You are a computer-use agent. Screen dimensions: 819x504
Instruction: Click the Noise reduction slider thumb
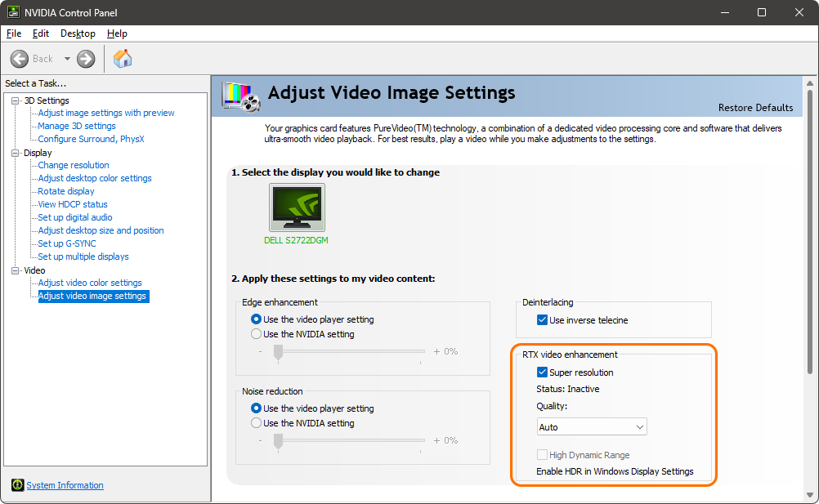pyautogui.click(x=279, y=442)
